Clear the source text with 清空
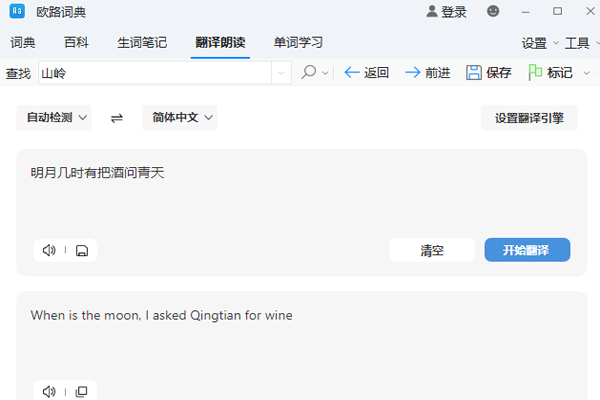 (432, 250)
